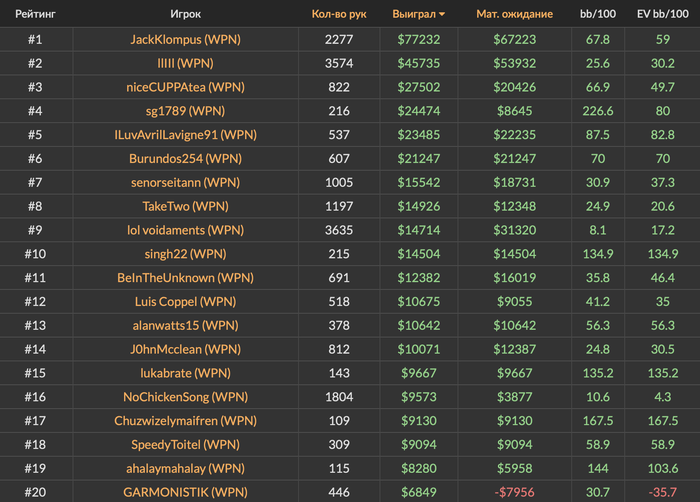Click the Рейтинг column header
700x502 pixels.
coord(35,14)
